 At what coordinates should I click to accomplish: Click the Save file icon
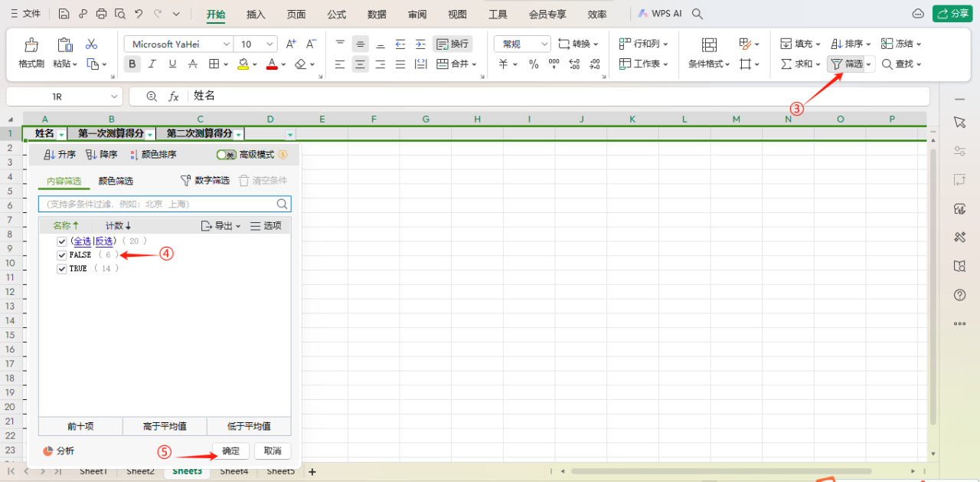(x=64, y=14)
